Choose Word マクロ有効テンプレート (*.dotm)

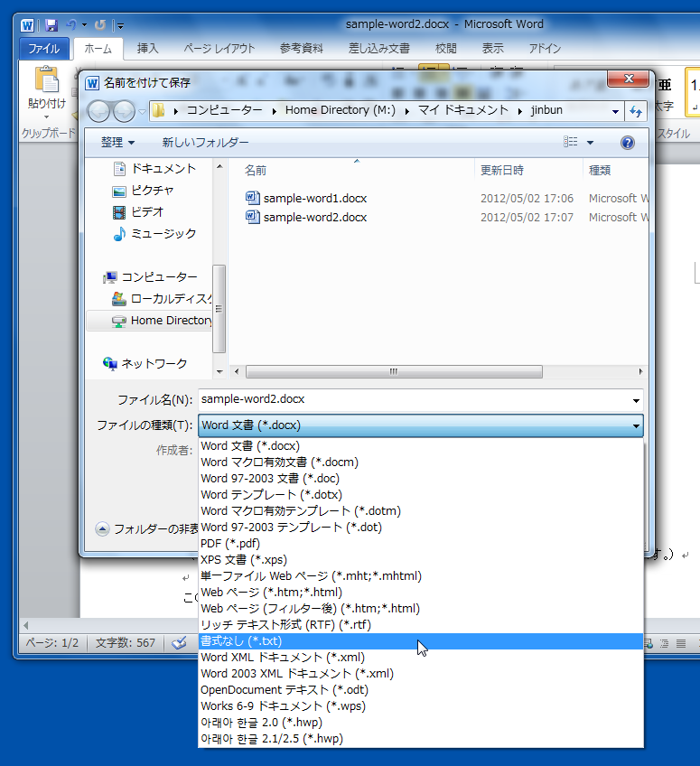click(x=421, y=510)
